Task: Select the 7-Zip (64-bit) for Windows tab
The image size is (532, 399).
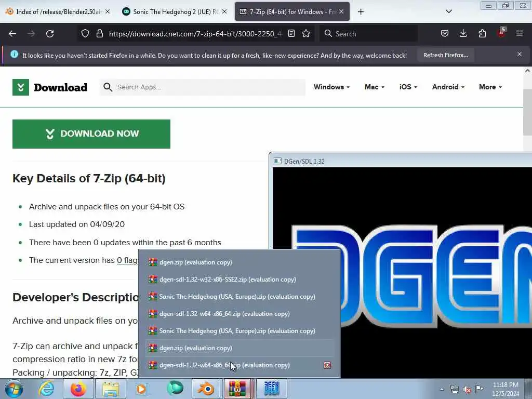Action: [x=292, y=11]
